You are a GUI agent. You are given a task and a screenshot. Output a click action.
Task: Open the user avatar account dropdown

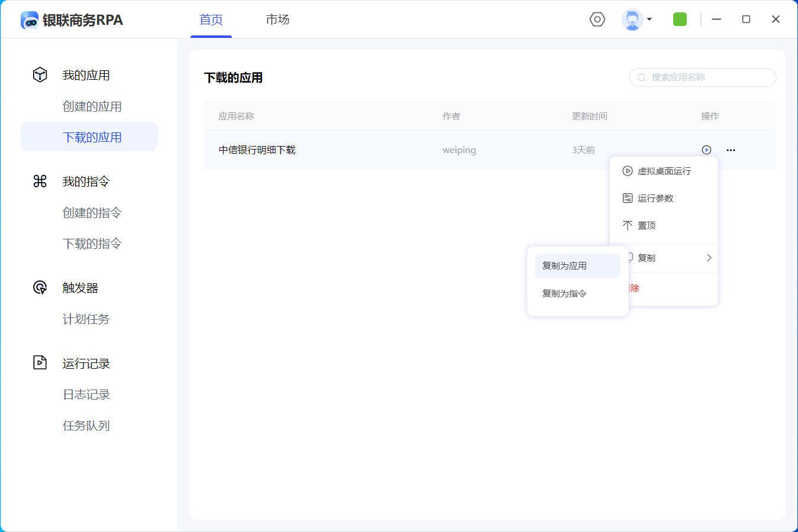(x=637, y=20)
